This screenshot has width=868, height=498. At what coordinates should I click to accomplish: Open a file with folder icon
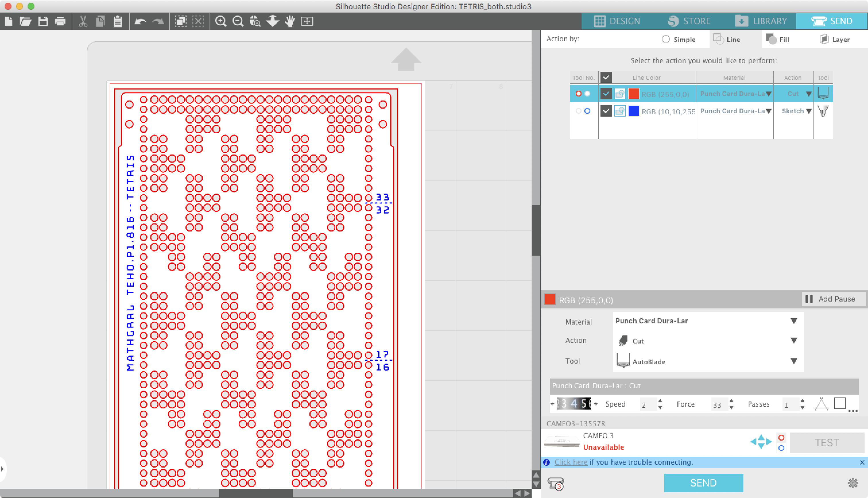pos(26,21)
